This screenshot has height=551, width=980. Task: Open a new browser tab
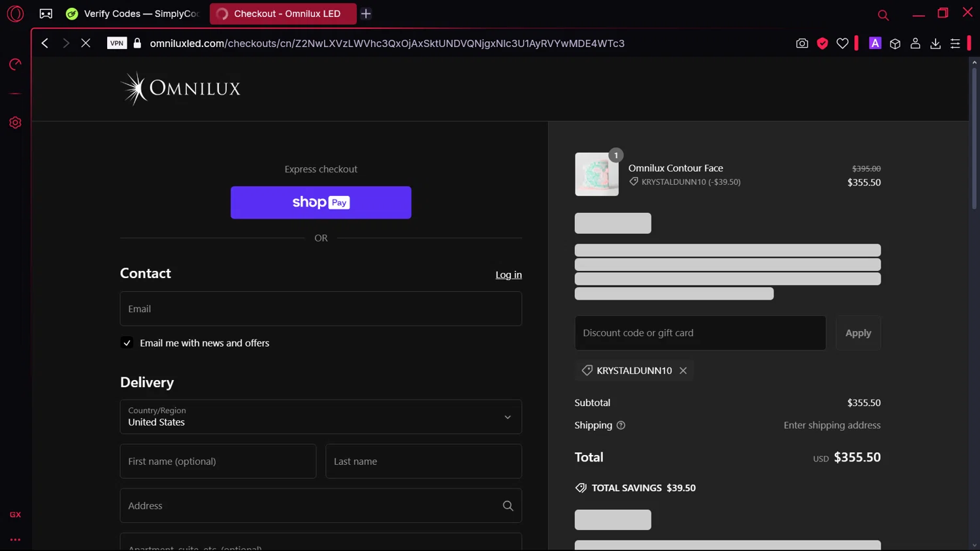pos(366,13)
